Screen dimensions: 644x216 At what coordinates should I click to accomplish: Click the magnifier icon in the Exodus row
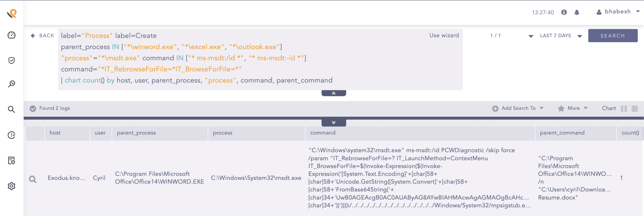pos(33,179)
